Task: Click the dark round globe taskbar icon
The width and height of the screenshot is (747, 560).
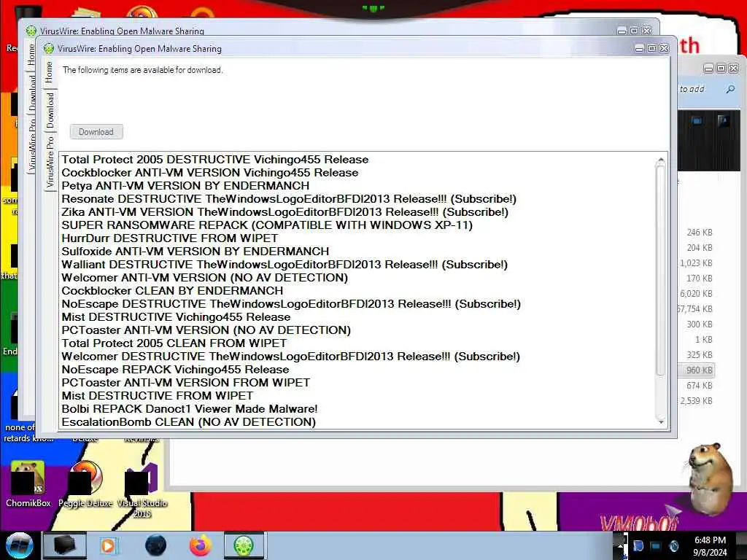Action: click(x=155, y=545)
